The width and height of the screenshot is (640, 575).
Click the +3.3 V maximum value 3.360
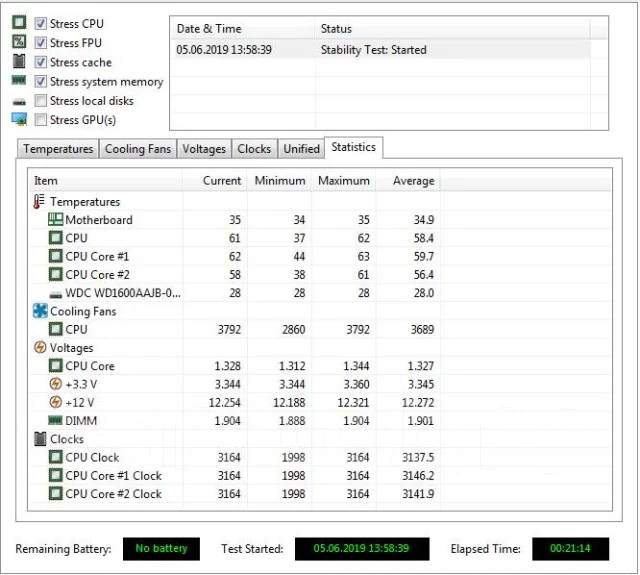pyautogui.click(x=356, y=384)
